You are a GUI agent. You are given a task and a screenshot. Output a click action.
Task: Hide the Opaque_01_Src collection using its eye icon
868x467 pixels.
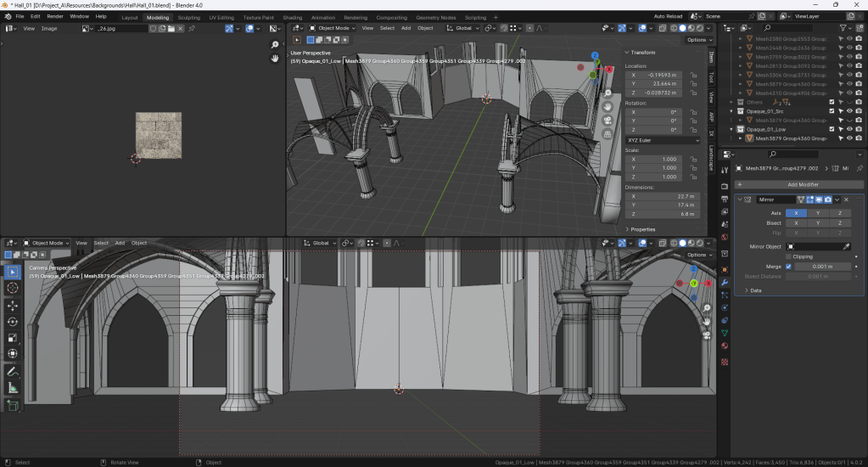[849, 111]
